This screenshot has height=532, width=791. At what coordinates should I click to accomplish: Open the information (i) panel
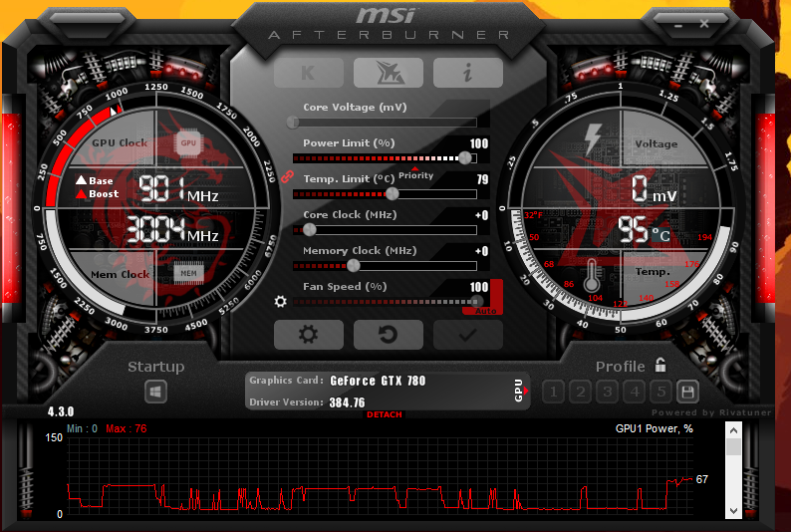(468, 73)
